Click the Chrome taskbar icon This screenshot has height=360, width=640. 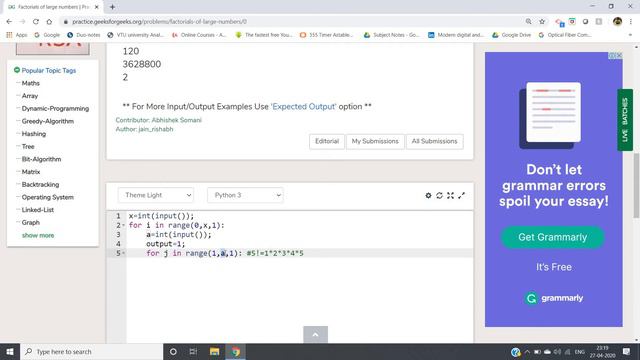[x=236, y=351]
